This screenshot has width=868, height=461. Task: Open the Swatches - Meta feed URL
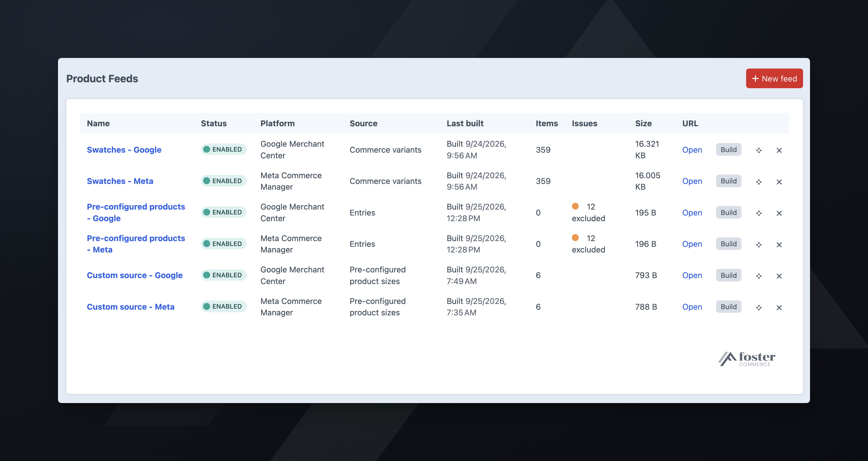[x=692, y=181]
